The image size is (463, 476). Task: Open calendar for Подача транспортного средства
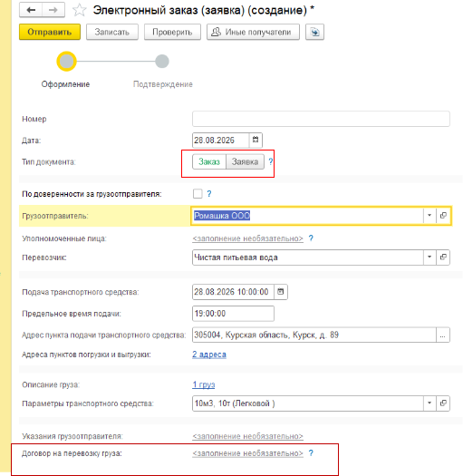[x=281, y=292]
